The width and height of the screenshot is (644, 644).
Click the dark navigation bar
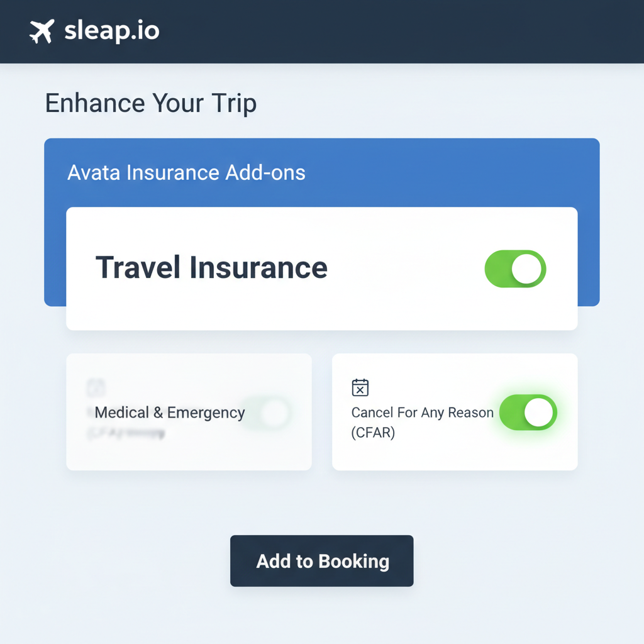point(322,31)
